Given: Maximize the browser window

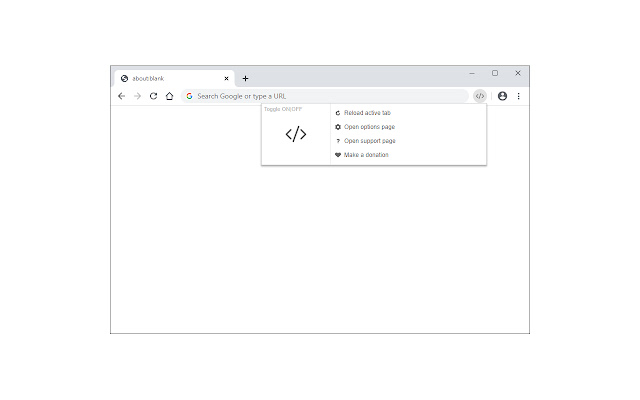Looking at the screenshot, I should click(495, 73).
